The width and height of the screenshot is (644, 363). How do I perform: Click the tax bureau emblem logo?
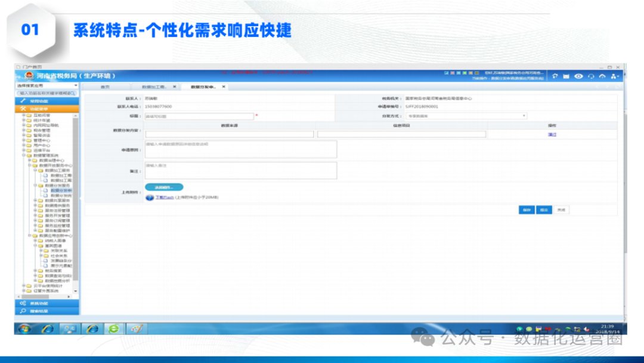(x=29, y=76)
